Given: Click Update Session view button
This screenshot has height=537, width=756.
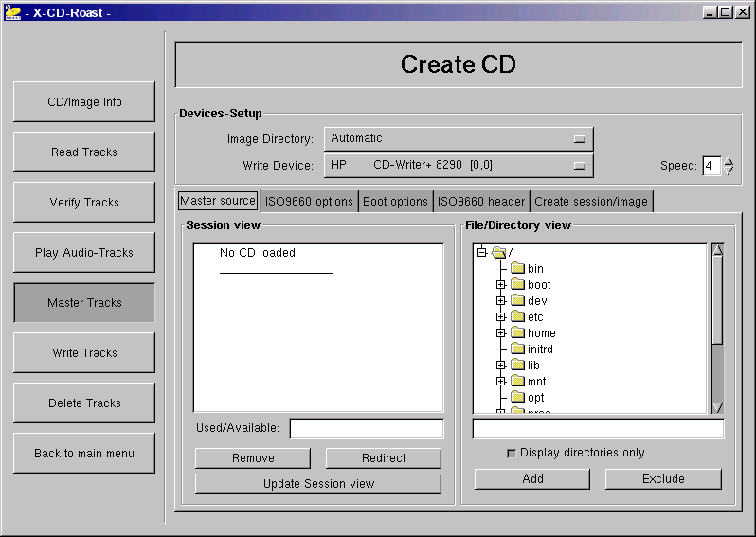Looking at the screenshot, I should pos(318,484).
